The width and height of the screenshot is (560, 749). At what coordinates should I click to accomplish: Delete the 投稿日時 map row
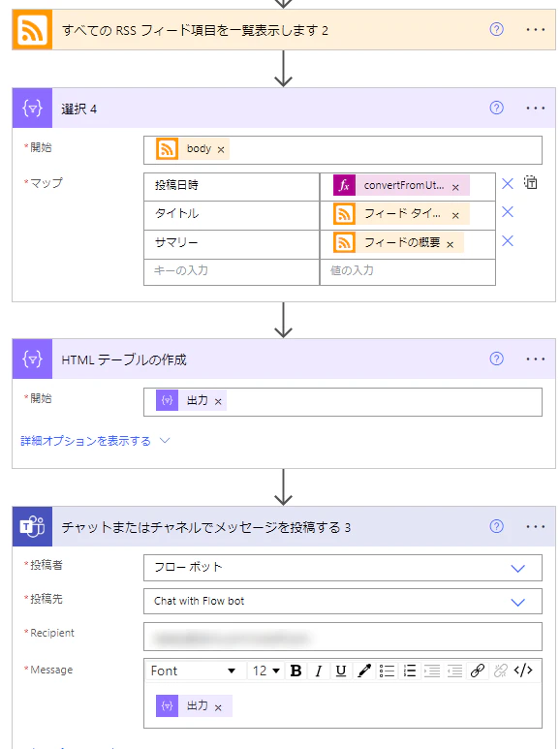point(508,184)
